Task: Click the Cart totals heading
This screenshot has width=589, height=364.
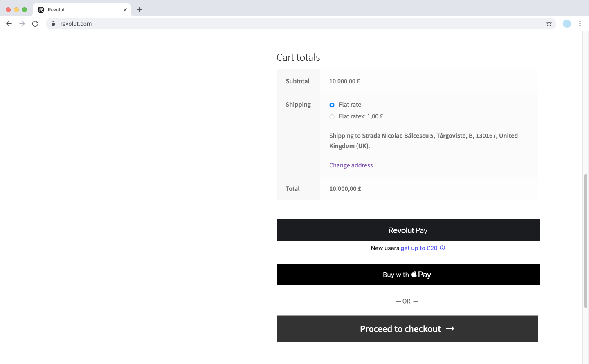Action: point(298,58)
